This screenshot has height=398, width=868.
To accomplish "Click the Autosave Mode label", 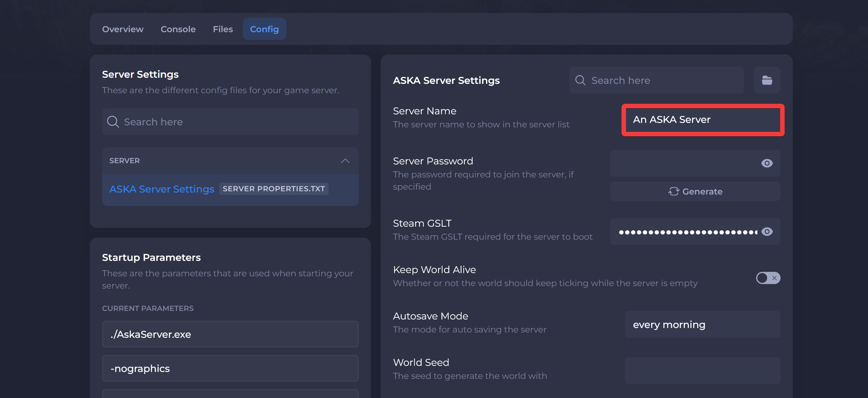I will pos(430,316).
